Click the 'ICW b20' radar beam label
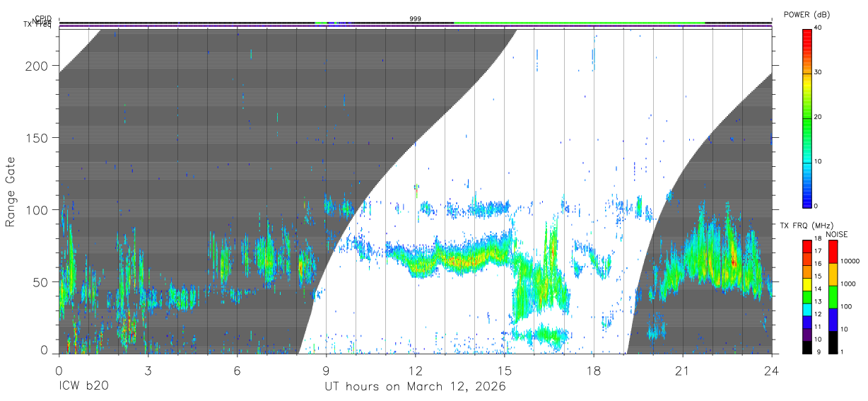The width and height of the screenshot is (868, 401). click(84, 387)
